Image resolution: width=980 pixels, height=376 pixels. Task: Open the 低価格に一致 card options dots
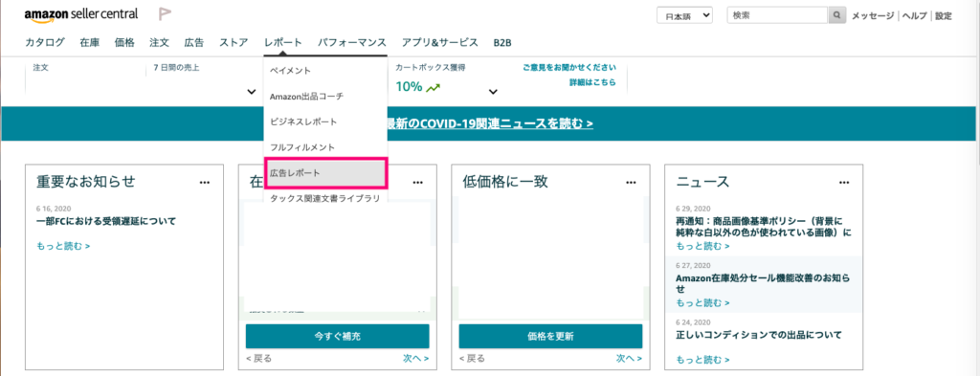(x=632, y=183)
